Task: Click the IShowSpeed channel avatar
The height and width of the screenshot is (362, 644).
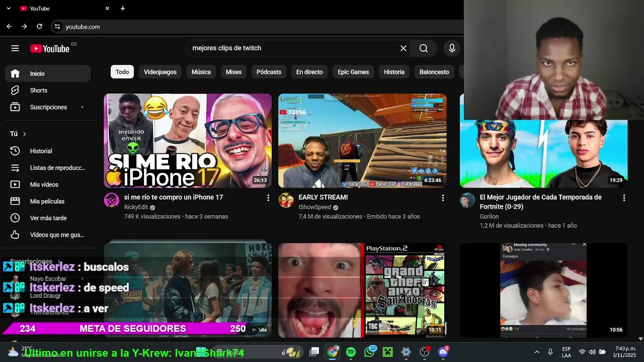Action: coord(286,200)
